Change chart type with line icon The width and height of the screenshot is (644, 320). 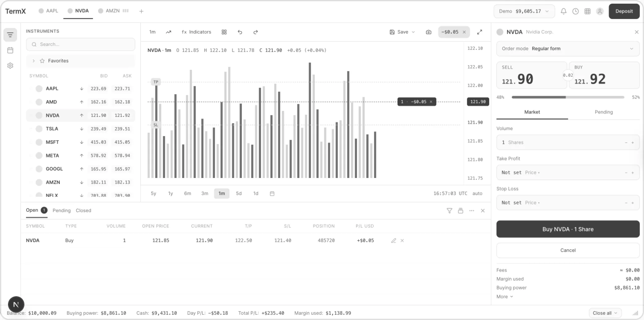pos(168,32)
